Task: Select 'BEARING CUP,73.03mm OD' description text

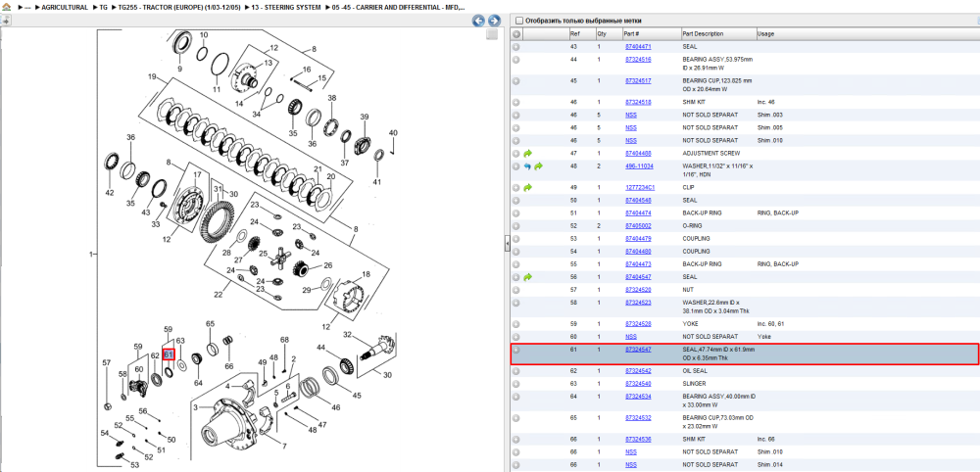Action: pyautogui.click(x=718, y=418)
